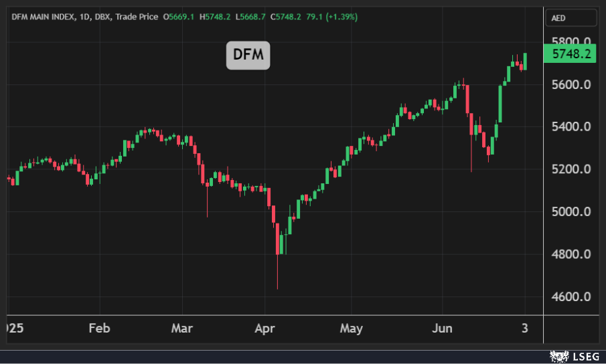Image resolution: width=606 pixels, height=364 pixels.
Task: Click the LSEG logo icon
Action: click(x=556, y=355)
